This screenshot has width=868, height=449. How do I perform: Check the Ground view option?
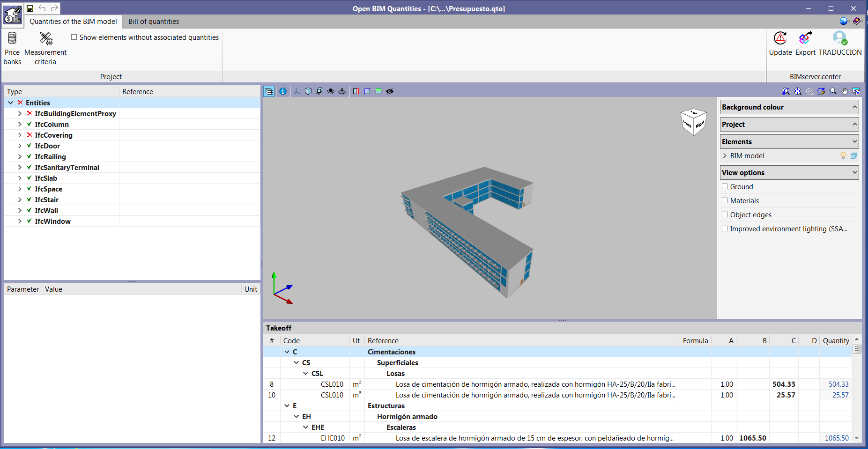725,186
